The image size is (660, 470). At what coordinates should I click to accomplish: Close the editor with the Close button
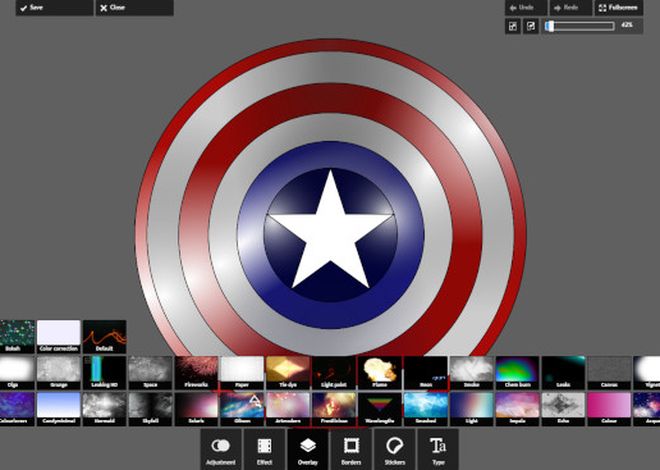pyautogui.click(x=134, y=8)
